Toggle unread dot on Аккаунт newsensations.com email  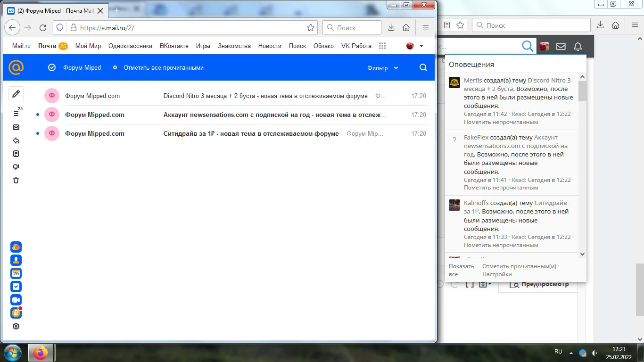coord(38,115)
